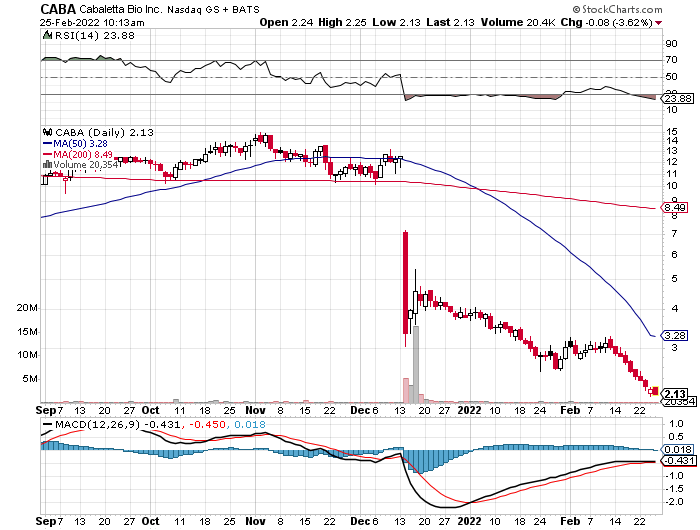Click the 5M volume axis label
The image size is (700, 530).
coord(30,379)
